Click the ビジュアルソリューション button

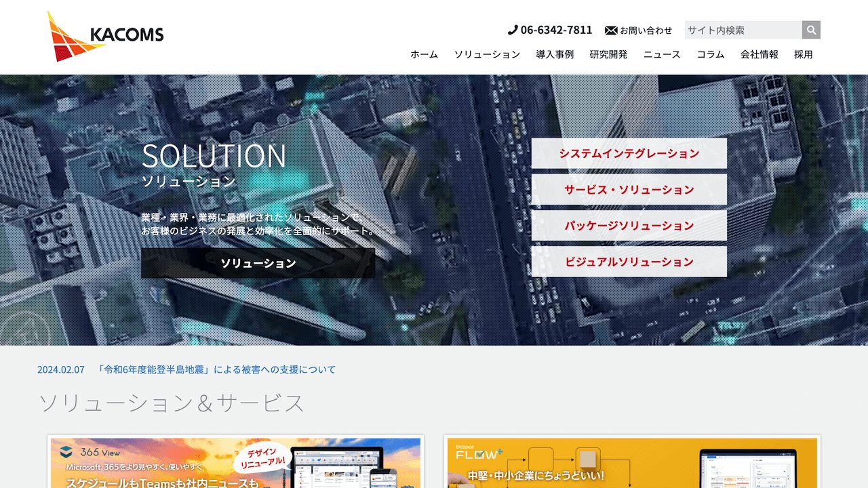[x=629, y=262]
